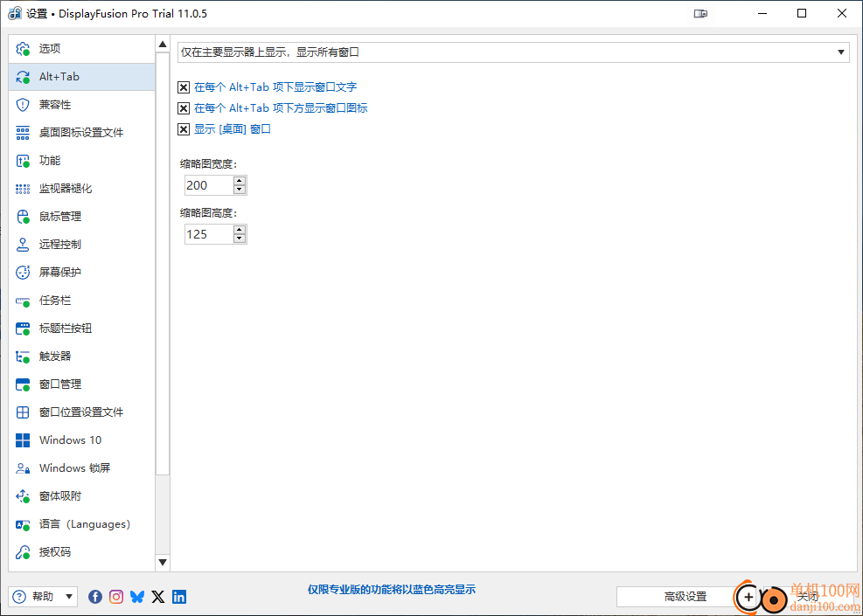Increase 缩略图宽度 with up arrow
The width and height of the screenshot is (863, 616).
click(240, 181)
